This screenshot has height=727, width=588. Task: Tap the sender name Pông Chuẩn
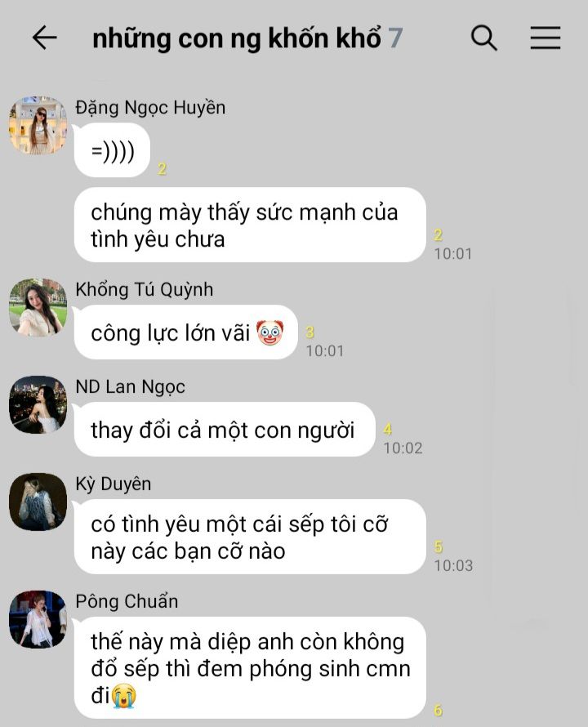[x=127, y=601]
